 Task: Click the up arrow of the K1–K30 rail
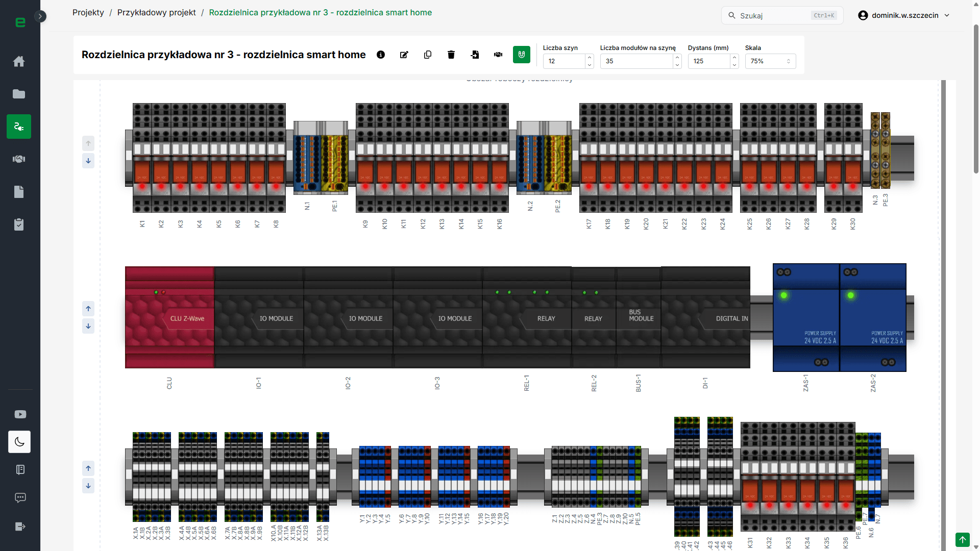[88, 143]
